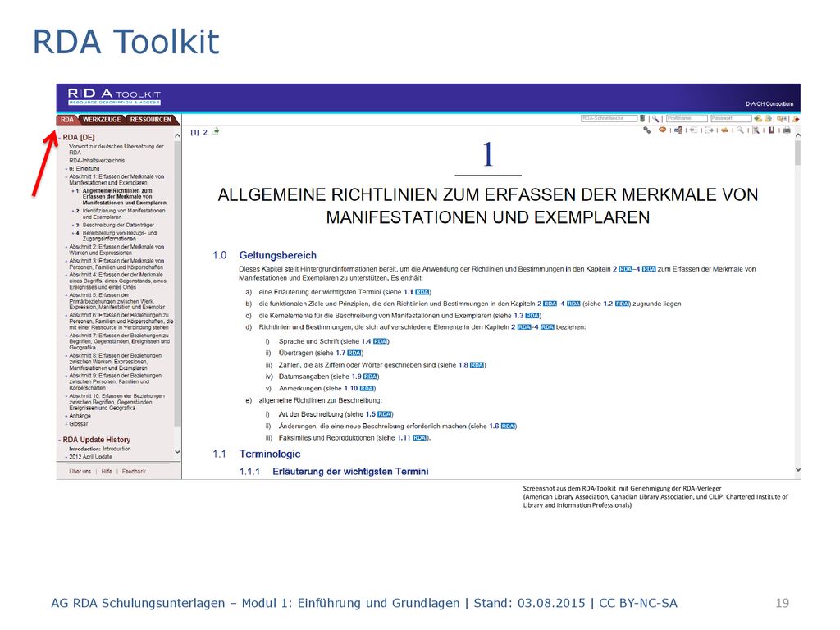Click the sidebar tree scrollbar thumb
Screen dimensions: 840x630
(177, 284)
